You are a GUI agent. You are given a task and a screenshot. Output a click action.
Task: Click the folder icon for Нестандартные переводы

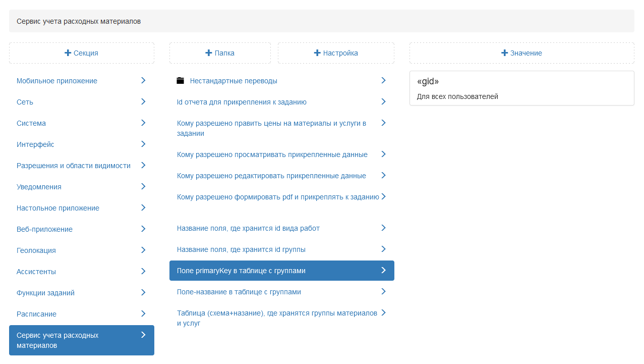[x=181, y=81]
